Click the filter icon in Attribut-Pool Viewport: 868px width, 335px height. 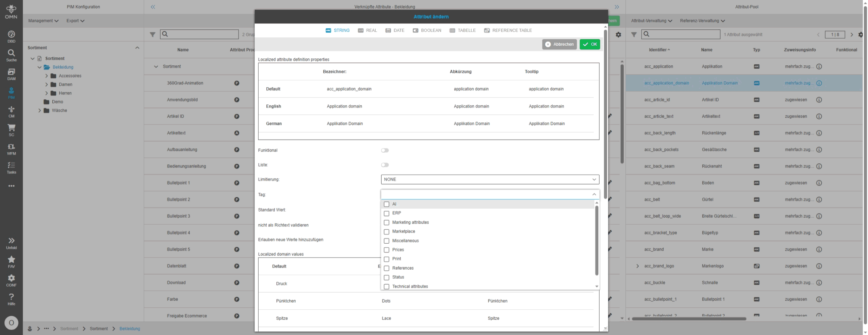634,35
